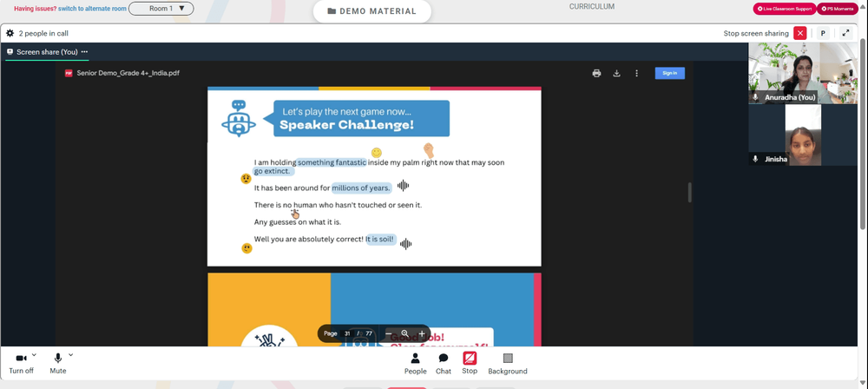This screenshot has height=389, width=868.
Task: Click the P participant button
Action: coord(823,33)
